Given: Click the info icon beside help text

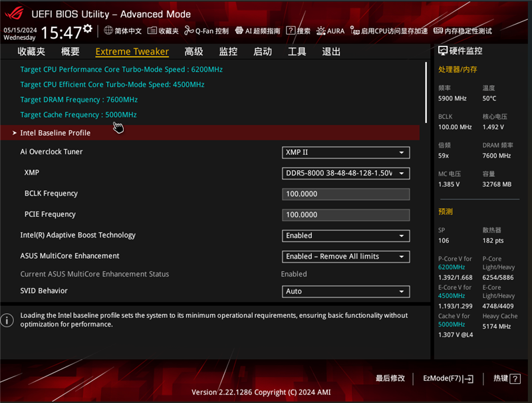Looking at the screenshot, I should 7,320.
